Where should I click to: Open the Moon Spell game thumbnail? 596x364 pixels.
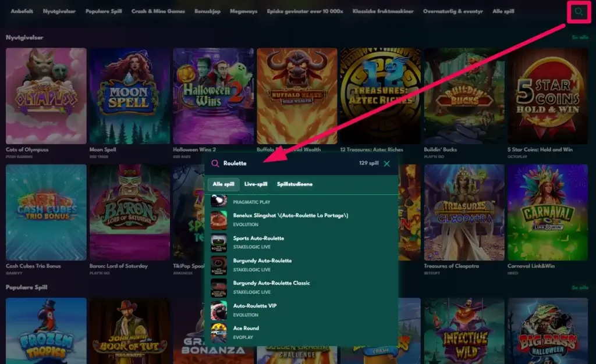[130, 95]
